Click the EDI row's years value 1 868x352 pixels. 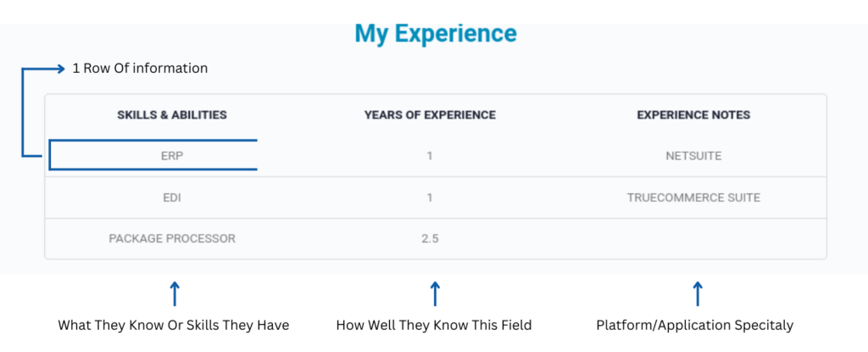coord(430,198)
